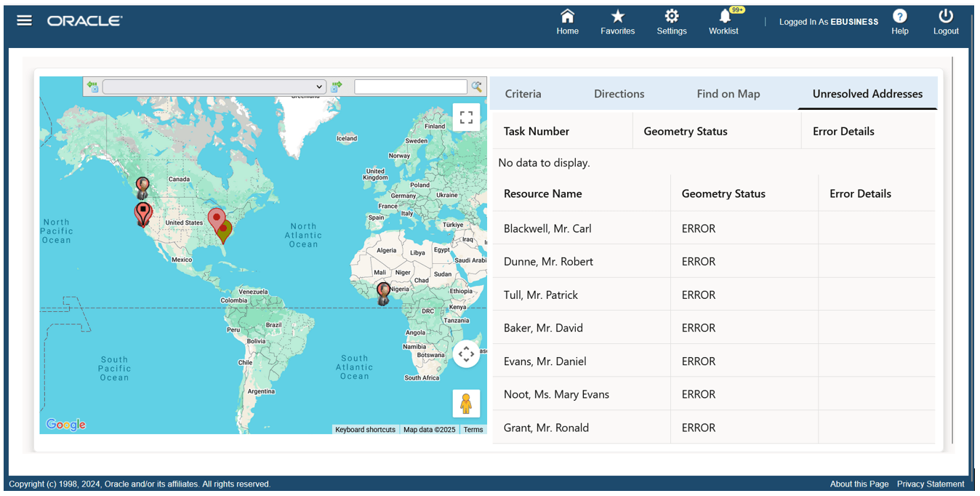This screenshot has height=496, width=980.
Task: Open the map selection dropdown
Action: (318, 86)
